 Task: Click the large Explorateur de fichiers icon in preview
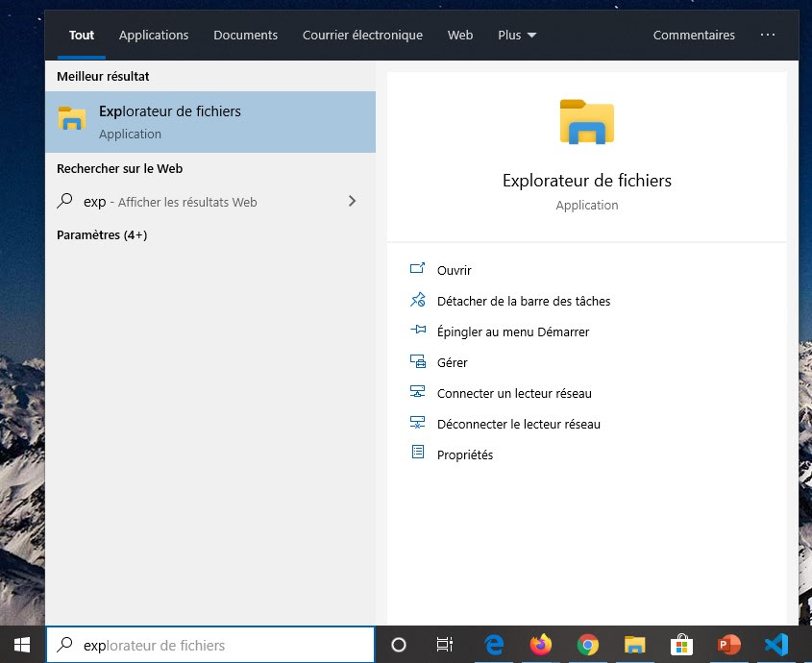587,122
